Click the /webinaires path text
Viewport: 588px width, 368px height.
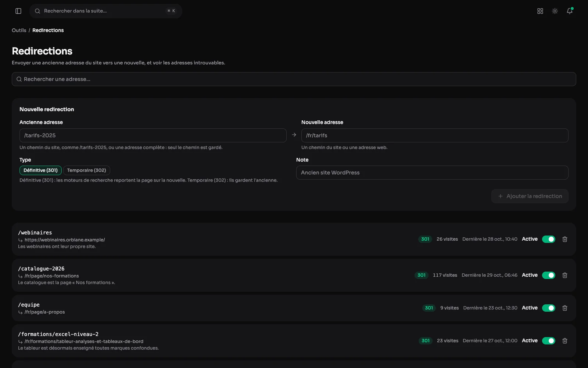[x=35, y=233]
